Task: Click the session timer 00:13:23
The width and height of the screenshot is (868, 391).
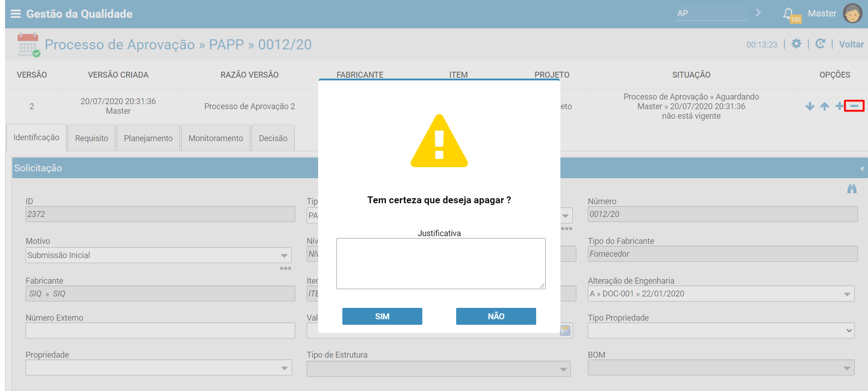Action: [762, 44]
